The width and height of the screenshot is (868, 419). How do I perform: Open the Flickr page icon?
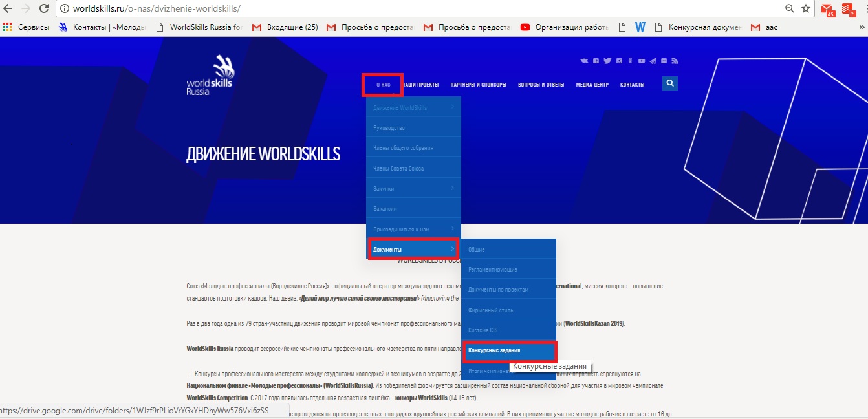point(664,61)
